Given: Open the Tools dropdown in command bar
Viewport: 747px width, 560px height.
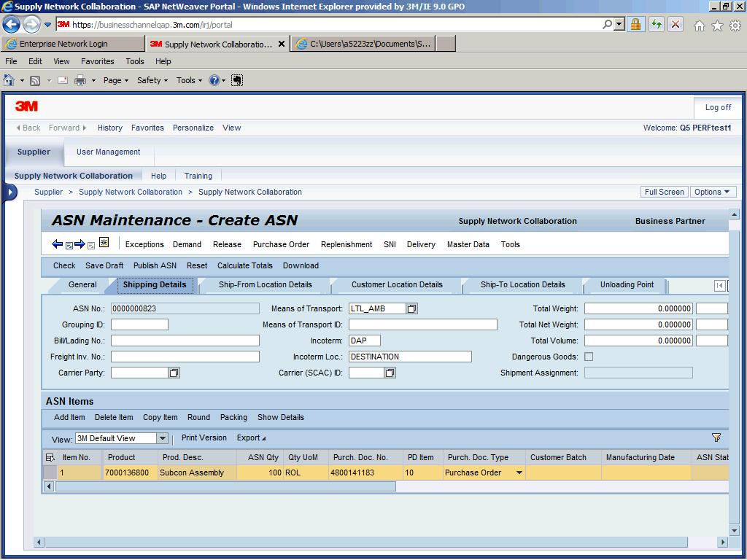Looking at the screenshot, I should tap(189, 80).
